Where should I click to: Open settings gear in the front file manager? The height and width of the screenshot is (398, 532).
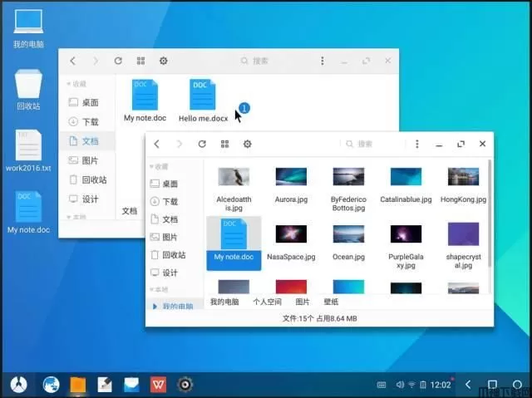coord(247,144)
